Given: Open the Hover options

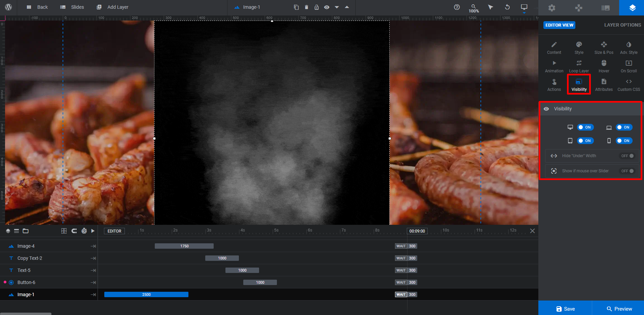Looking at the screenshot, I should tap(604, 66).
